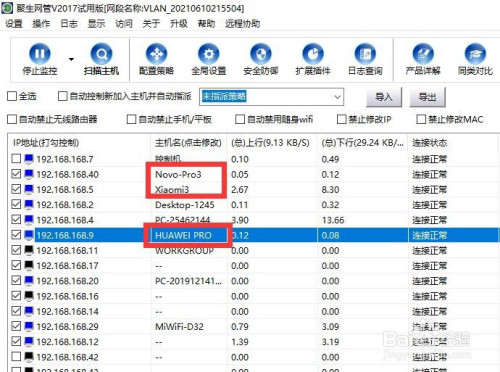The width and height of the screenshot is (500, 372).
Task: Uncheck the box for 192.168.168.29
Action: (16, 326)
